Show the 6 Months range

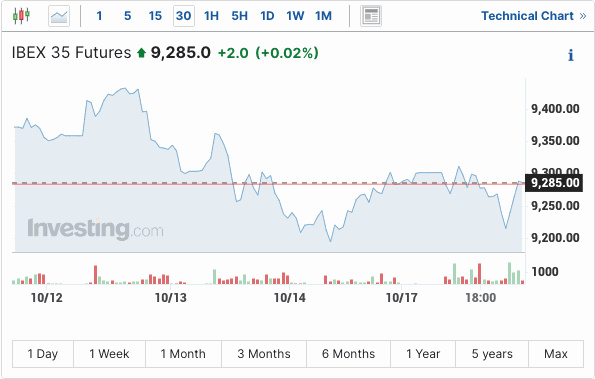pyautogui.click(x=348, y=354)
